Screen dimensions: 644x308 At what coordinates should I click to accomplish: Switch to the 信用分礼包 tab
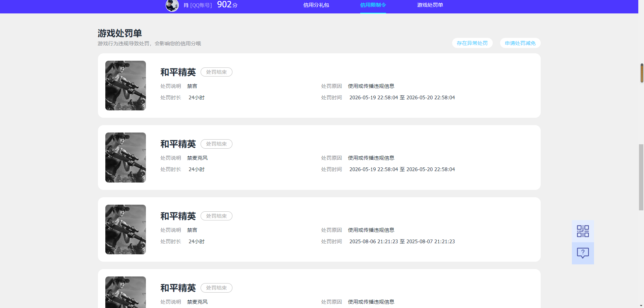(316, 5)
